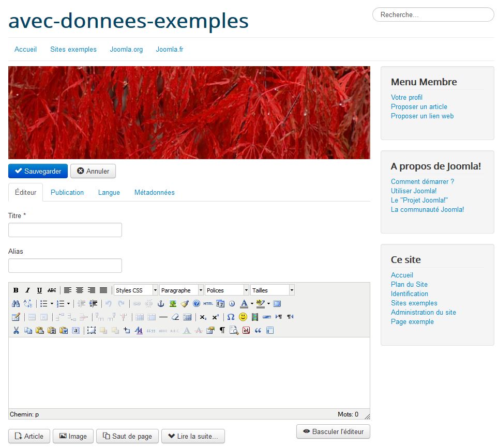The height and width of the screenshot is (448, 498).
Task: Click Basculer l'éditeur button
Action: pyautogui.click(x=333, y=431)
